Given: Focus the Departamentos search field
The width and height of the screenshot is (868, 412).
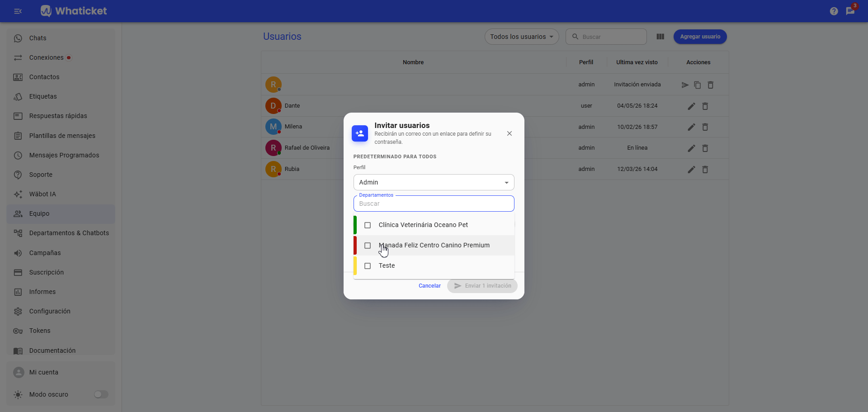Looking at the screenshot, I should tap(434, 204).
